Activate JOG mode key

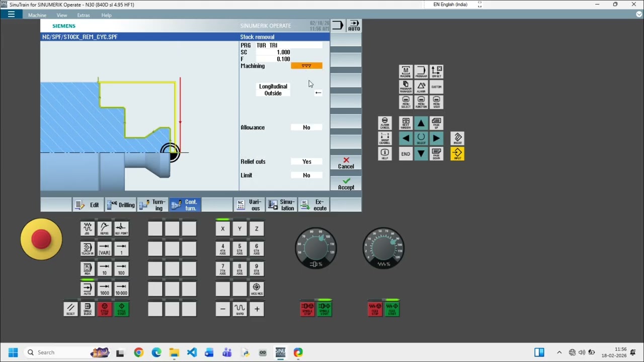(x=88, y=229)
